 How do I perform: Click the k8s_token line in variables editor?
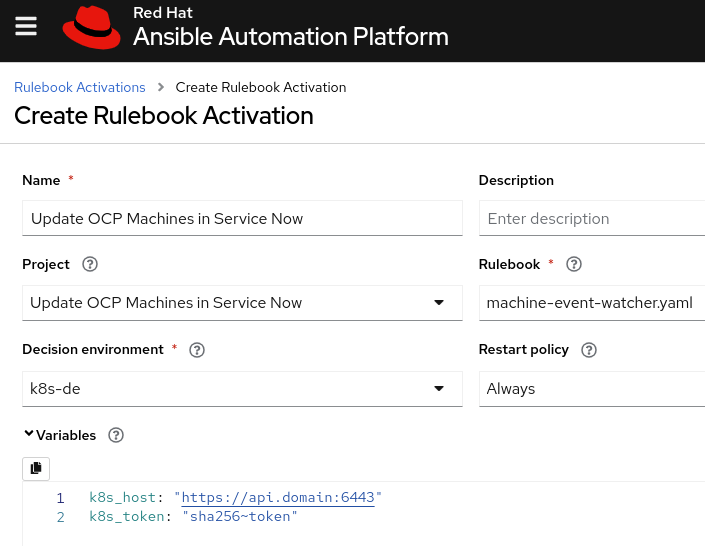click(x=193, y=516)
